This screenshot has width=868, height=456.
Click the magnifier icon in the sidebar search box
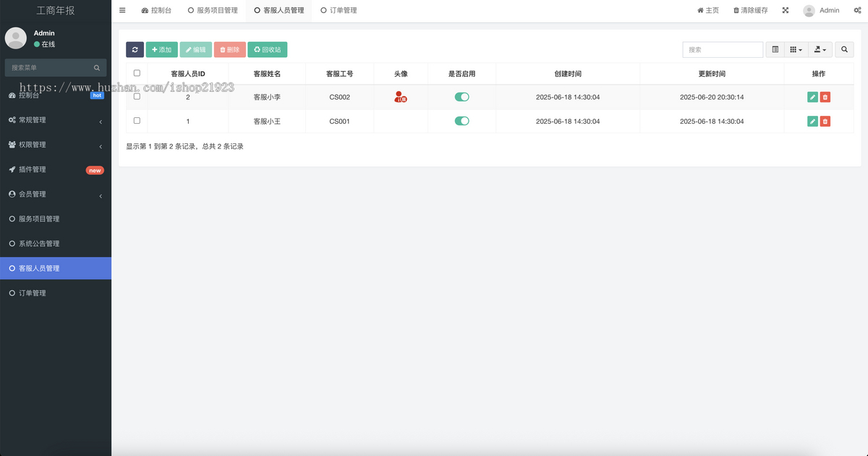pyautogui.click(x=97, y=67)
